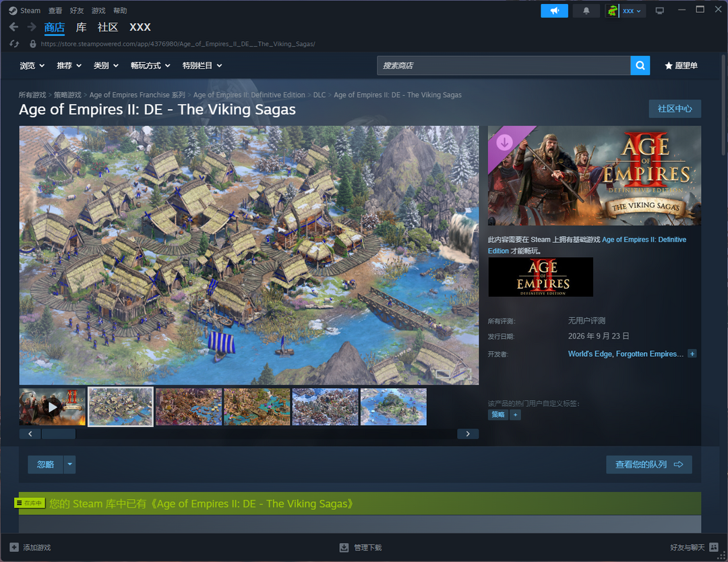Image resolution: width=728 pixels, height=562 pixels.
Task: Click the lock icon beside the URL
Action: tap(33, 44)
